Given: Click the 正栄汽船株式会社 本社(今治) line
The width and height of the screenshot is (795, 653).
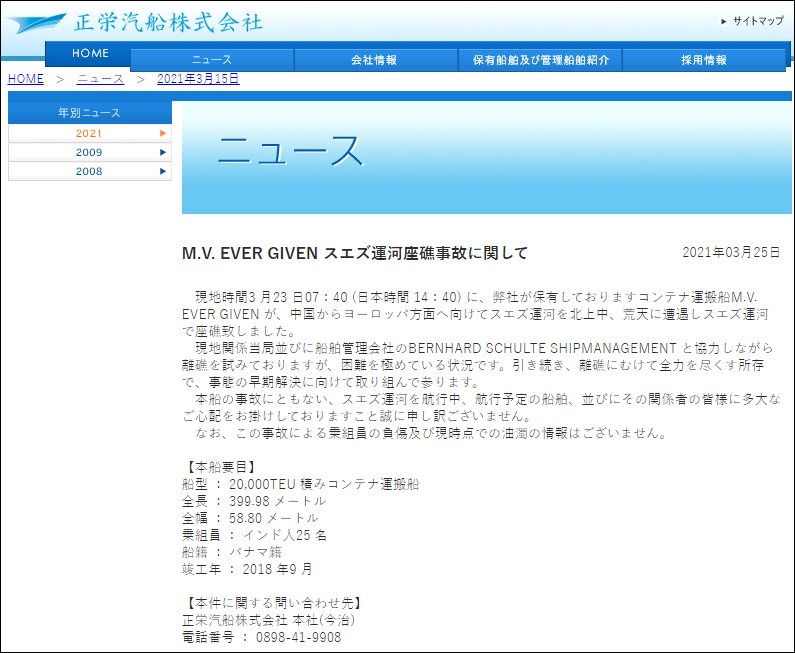Looking at the screenshot, I should pos(269,620).
